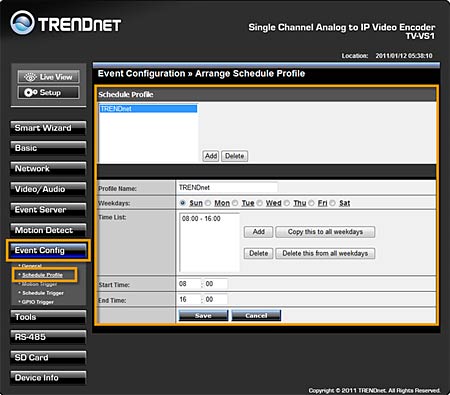This screenshot has width=450, height=395.
Task: Click Delete this from all weekdays
Action: [x=325, y=253]
